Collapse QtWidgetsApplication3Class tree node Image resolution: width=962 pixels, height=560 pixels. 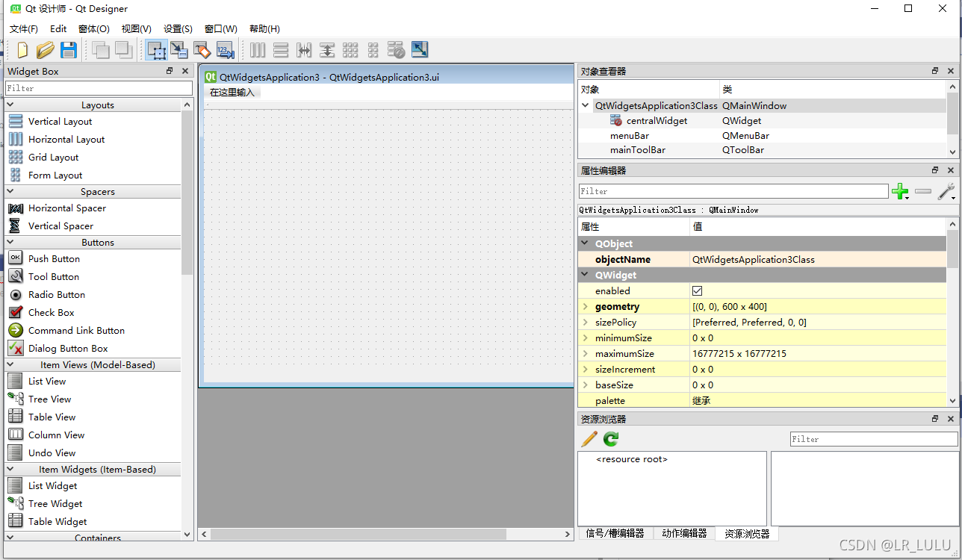[586, 105]
